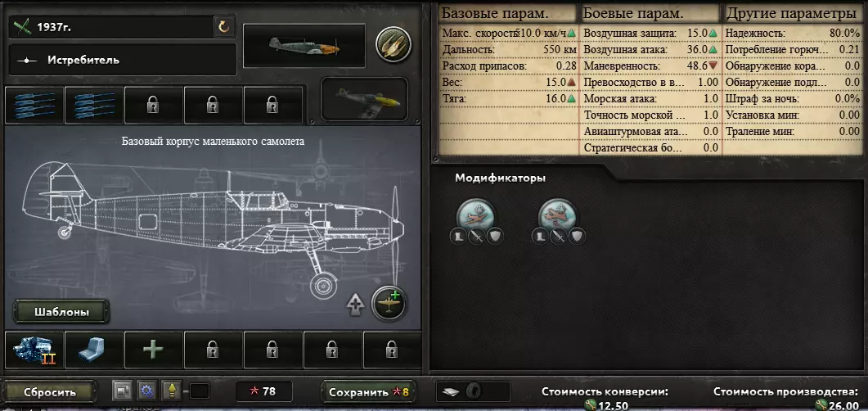Image resolution: width=868 pixels, height=411 pixels.
Task: Toggle the yellow arrow auto-upgrade button
Action: (171, 391)
